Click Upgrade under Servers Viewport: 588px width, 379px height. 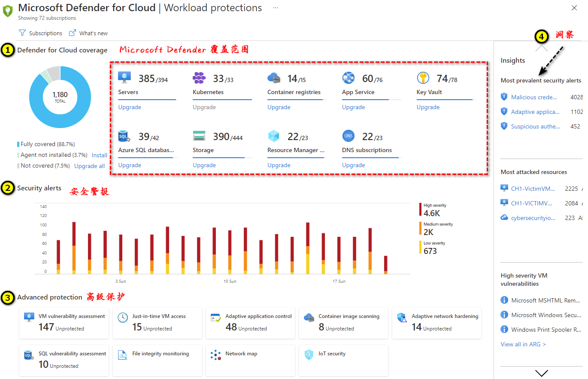tap(130, 107)
